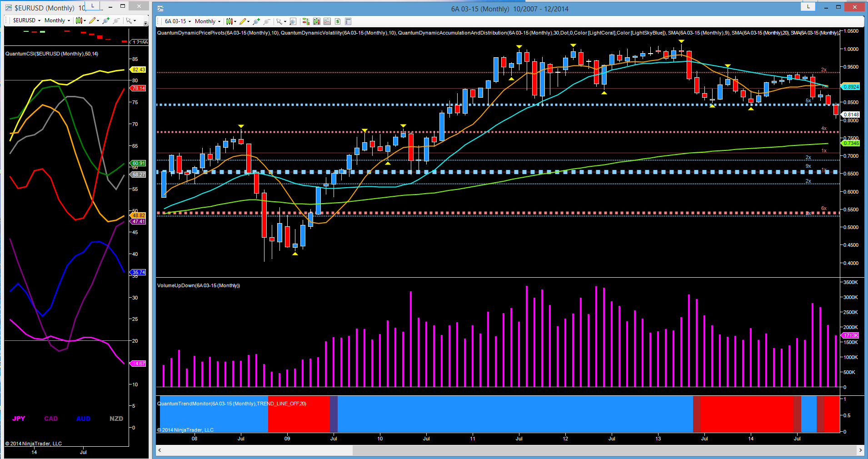Select the cursor pointer tool in the $EURUSD window
Image resolution: width=868 pixels, height=459 pixels.
[x=129, y=20]
